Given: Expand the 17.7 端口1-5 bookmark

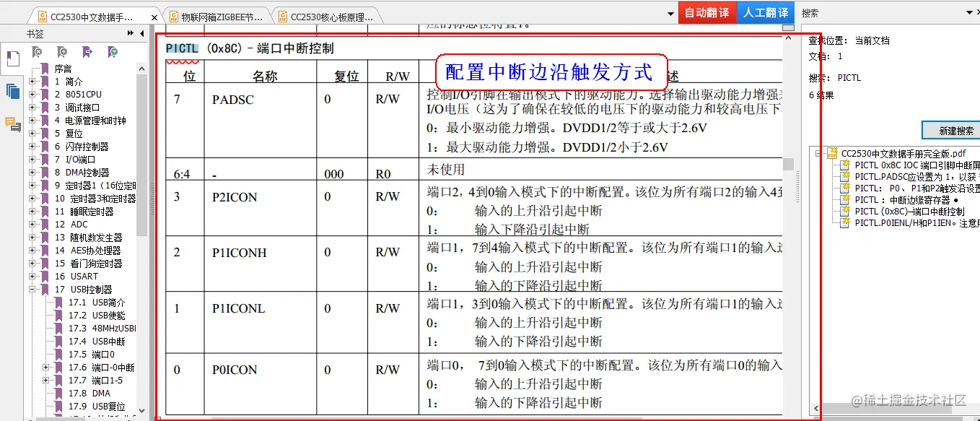Looking at the screenshot, I should pyautogui.click(x=46, y=381).
